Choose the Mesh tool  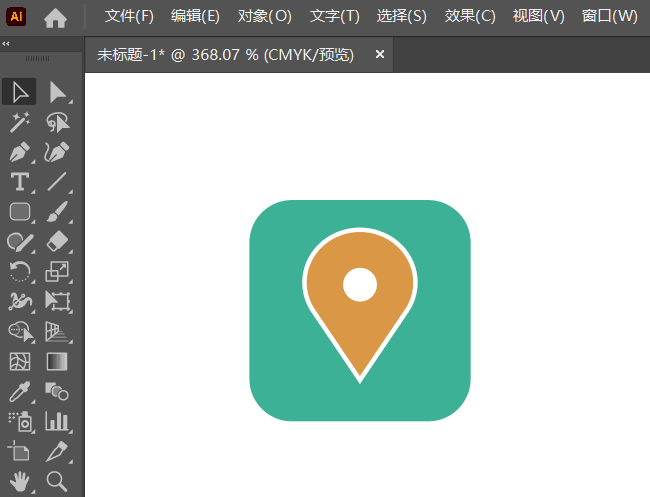(19, 361)
